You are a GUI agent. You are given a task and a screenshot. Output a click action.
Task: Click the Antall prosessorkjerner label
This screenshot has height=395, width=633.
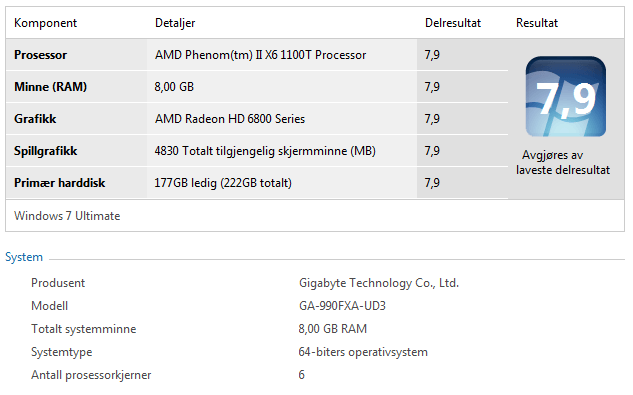tap(91, 375)
